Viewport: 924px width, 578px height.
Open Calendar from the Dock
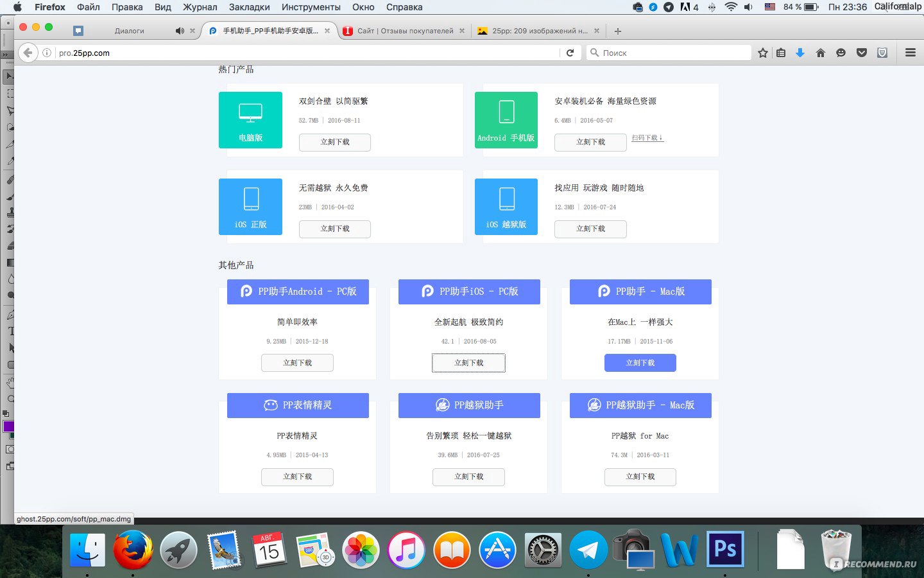(x=269, y=550)
